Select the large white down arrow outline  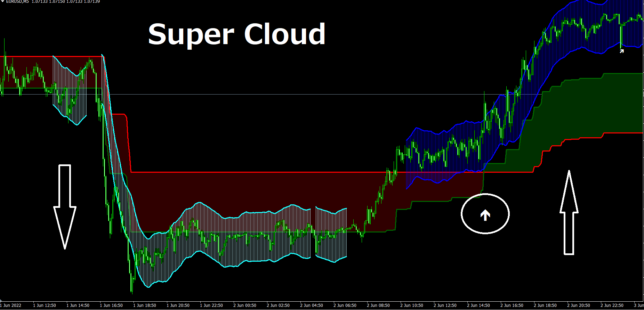click(65, 207)
